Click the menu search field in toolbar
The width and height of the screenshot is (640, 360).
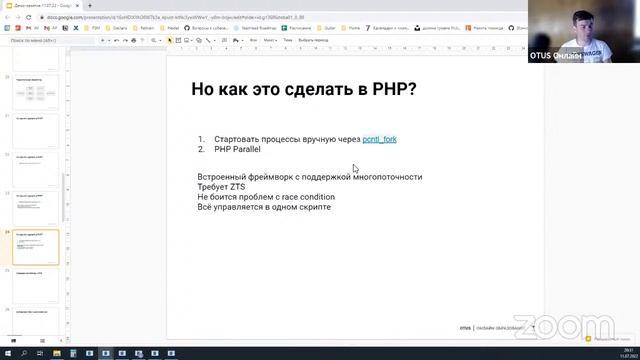pos(51,40)
